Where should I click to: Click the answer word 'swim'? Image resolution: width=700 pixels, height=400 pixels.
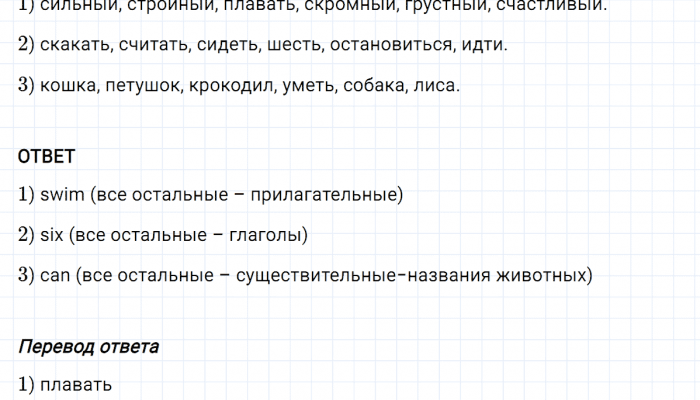coord(61,195)
